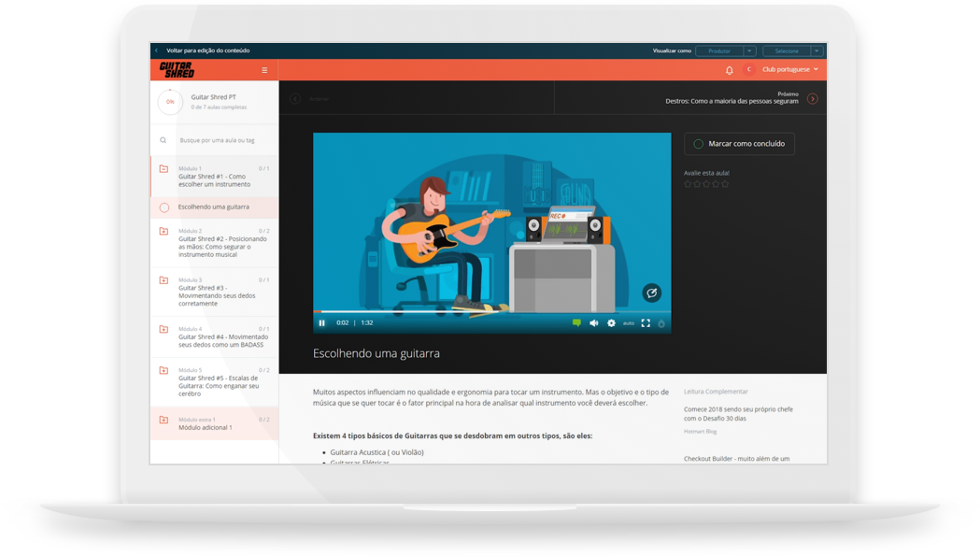This screenshot has width=980, height=557.
Task: Click the round icon overlaid on video
Action: [x=651, y=293]
